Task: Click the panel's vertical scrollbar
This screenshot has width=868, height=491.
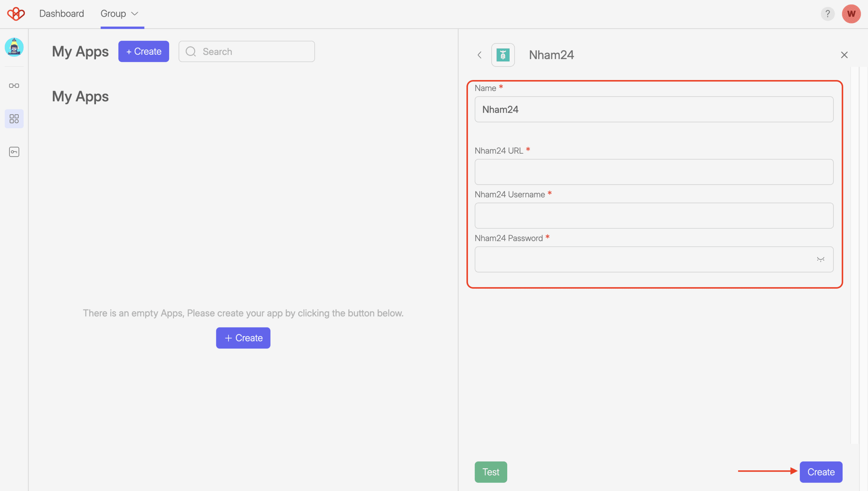Action: 854,255
